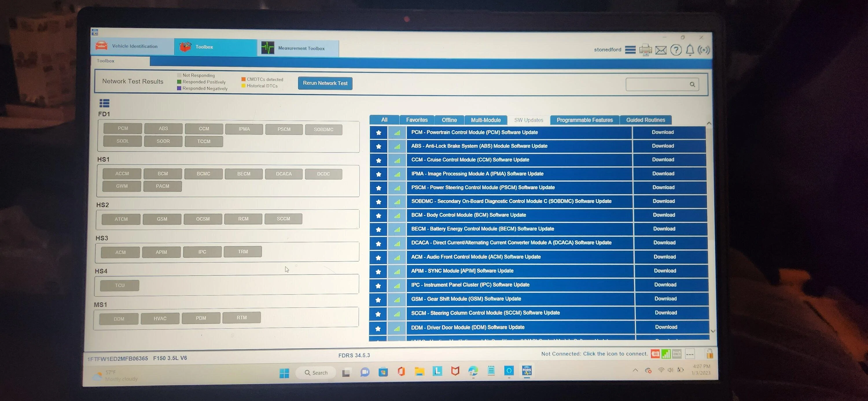The image size is (868, 401).
Task: Open the Vehicle Identification tab
Action: tap(133, 46)
